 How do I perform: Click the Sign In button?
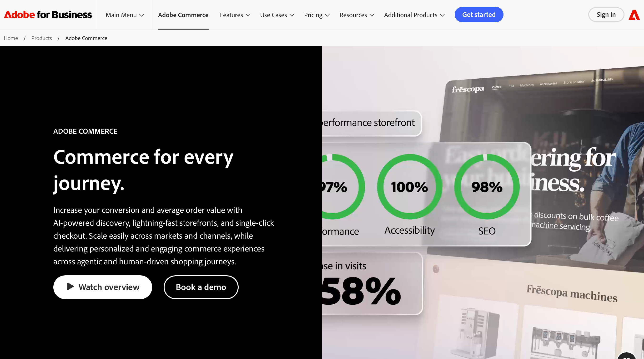click(x=606, y=15)
